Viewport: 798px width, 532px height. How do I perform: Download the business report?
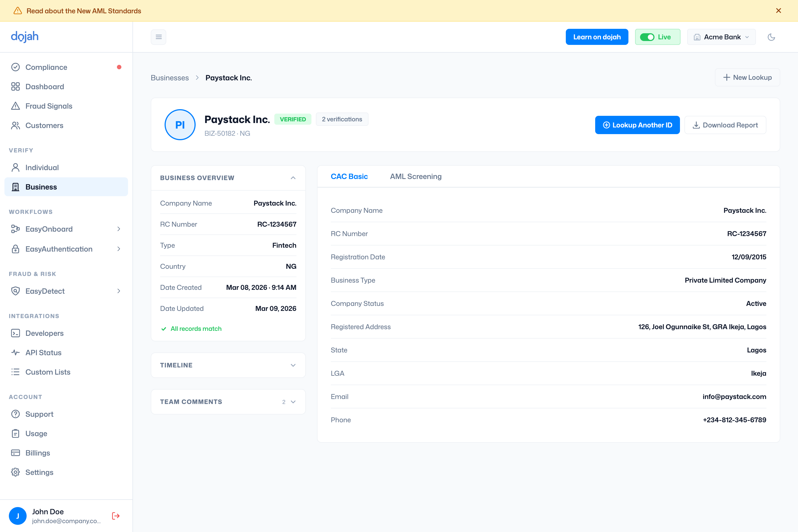point(725,125)
